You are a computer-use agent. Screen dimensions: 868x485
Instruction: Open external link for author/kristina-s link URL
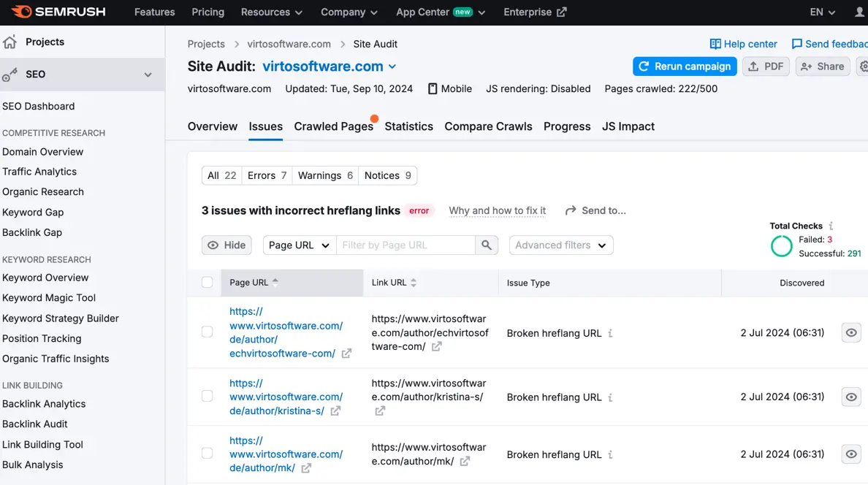380,410
